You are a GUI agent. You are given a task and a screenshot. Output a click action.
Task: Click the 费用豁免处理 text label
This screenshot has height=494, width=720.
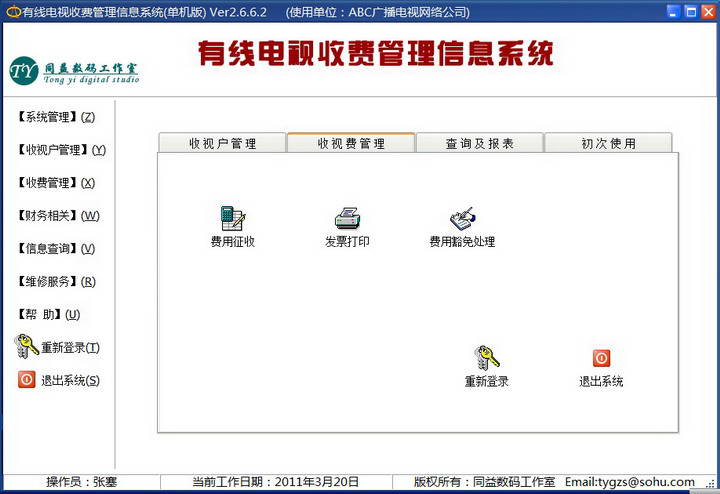coord(462,241)
